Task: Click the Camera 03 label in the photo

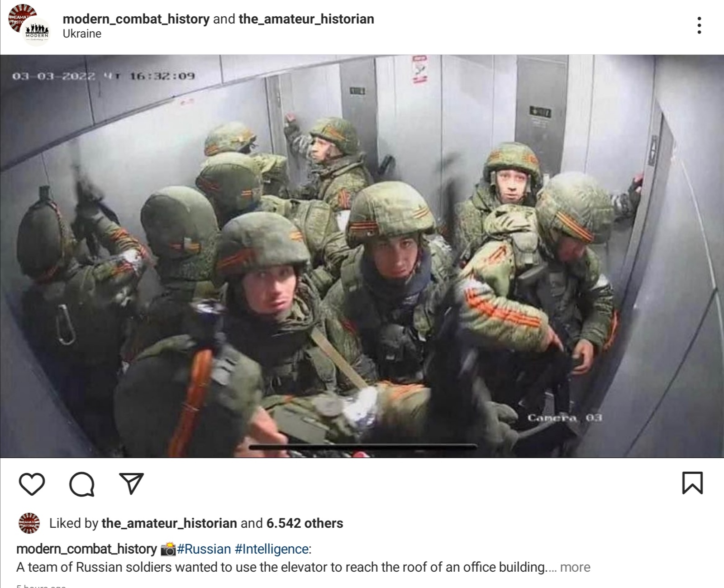Action: (565, 417)
